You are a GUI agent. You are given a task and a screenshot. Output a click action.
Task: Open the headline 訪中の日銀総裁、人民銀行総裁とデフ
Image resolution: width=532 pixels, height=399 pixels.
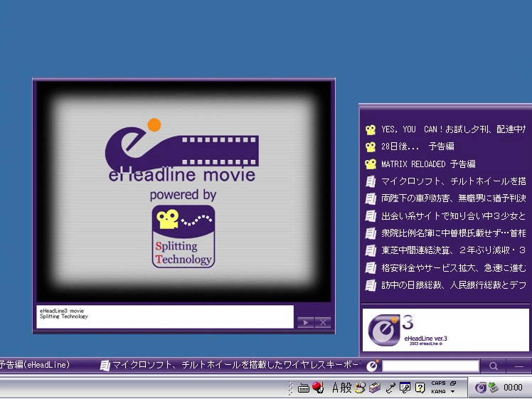(453, 285)
